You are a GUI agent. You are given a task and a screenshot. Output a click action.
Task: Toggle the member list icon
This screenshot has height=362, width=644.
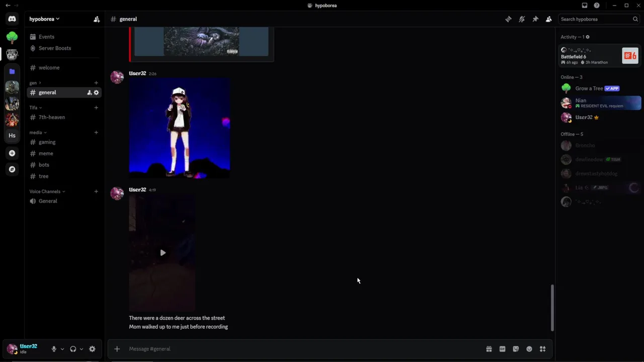548,19
